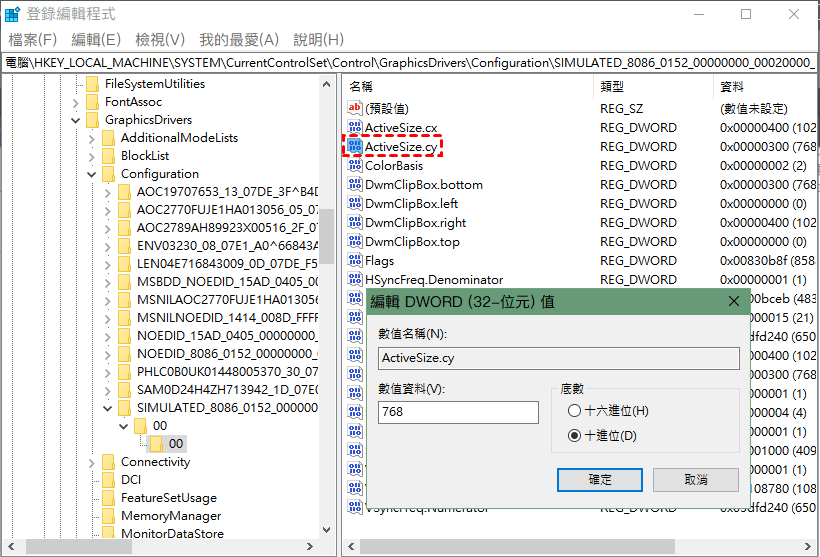The width and height of the screenshot is (820, 557).
Task: Collapse the GraphicsDrivers tree node
Action: click(75, 120)
